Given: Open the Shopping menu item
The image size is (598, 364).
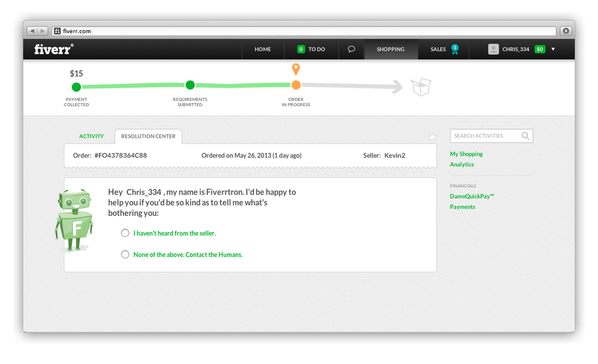Looking at the screenshot, I should [391, 49].
